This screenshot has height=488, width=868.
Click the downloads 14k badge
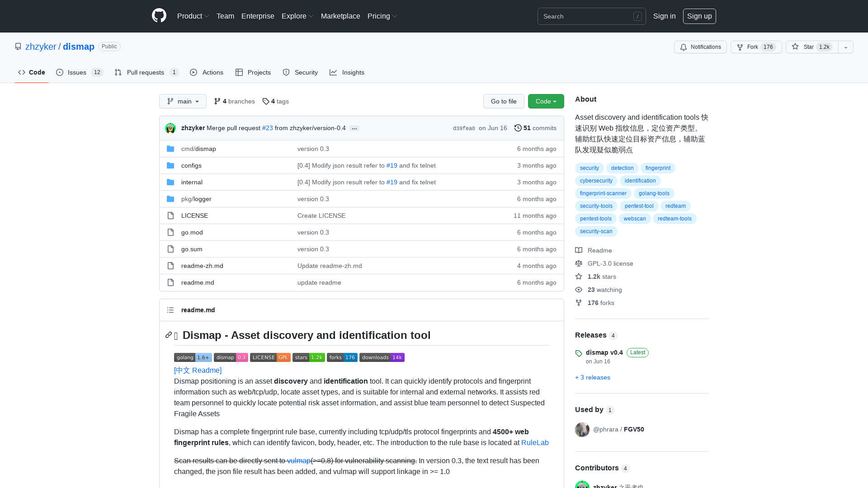coord(382,357)
